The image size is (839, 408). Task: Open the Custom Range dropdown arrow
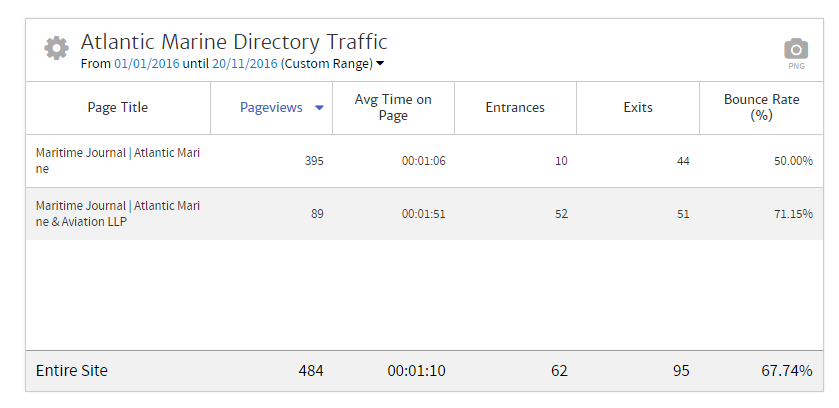point(380,64)
